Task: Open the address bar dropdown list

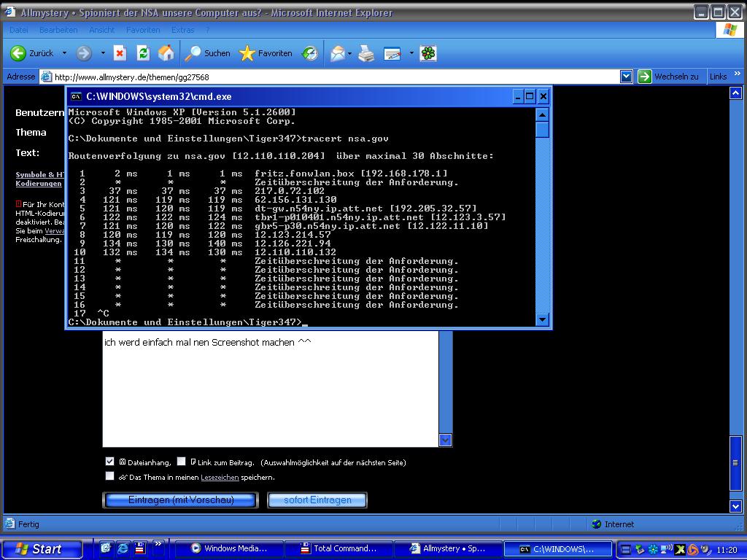Action: [626, 77]
